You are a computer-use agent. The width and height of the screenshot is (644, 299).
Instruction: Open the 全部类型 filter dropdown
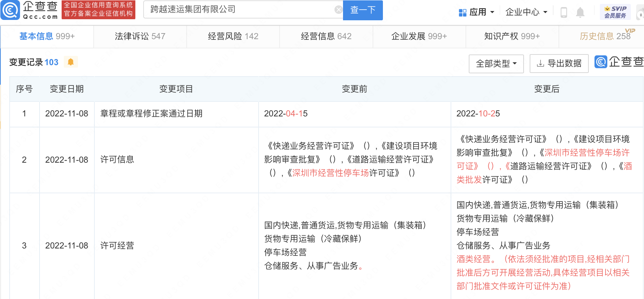(x=496, y=64)
